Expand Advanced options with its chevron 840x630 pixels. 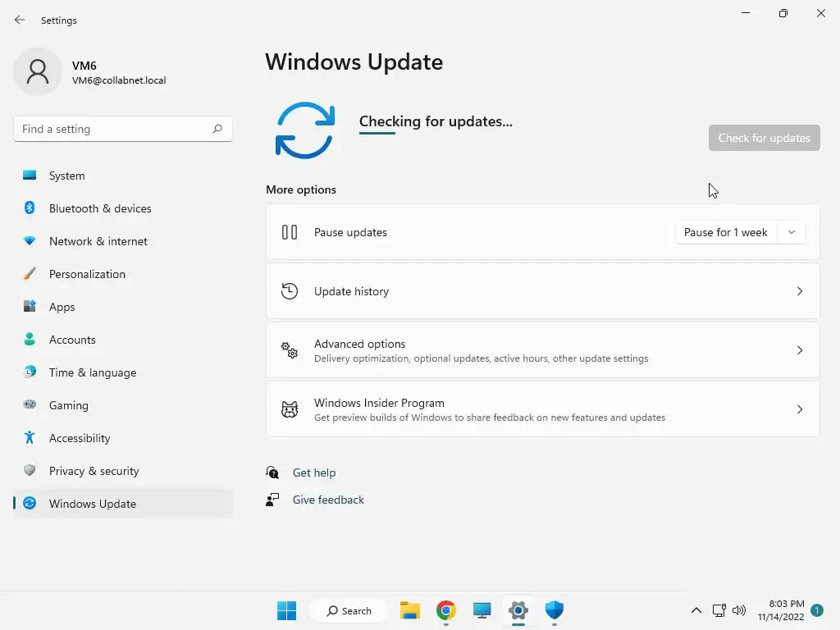tap(799, 350)
